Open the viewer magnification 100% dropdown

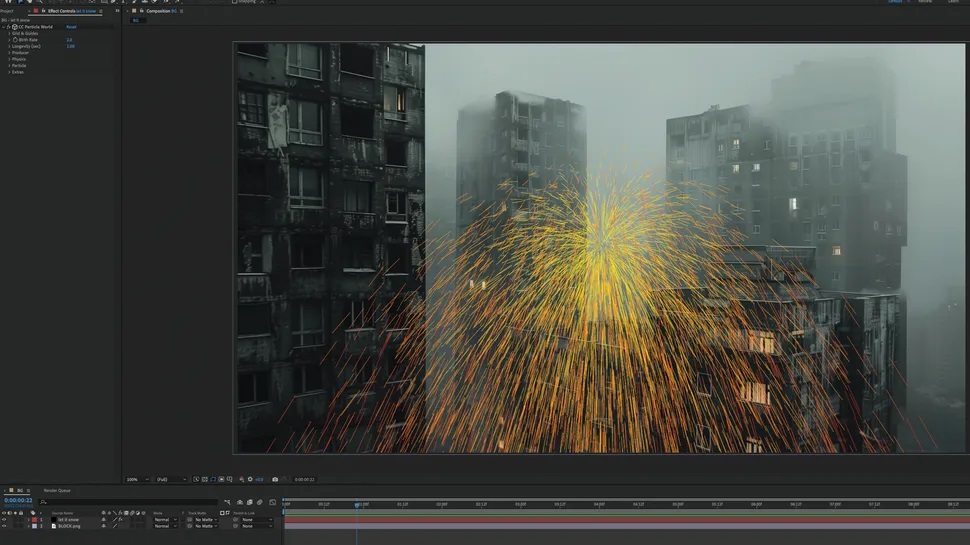coord(137,479)
